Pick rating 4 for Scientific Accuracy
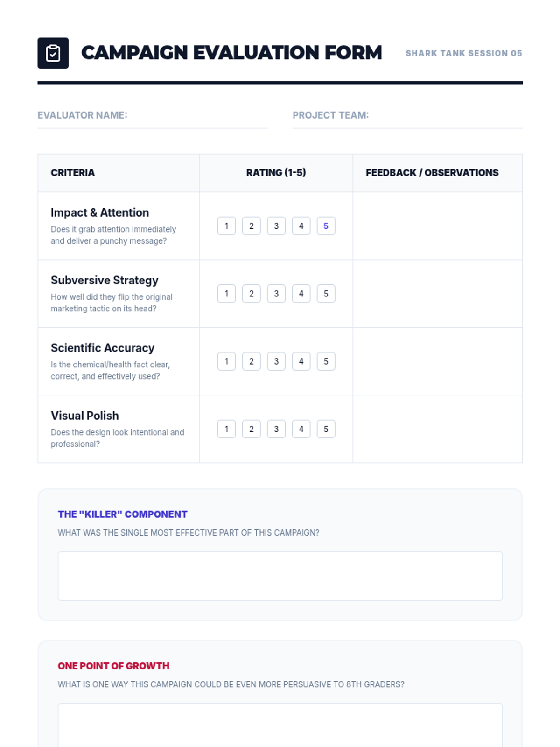The height and width of the screenshot is (747, 560). coord(301,361)
